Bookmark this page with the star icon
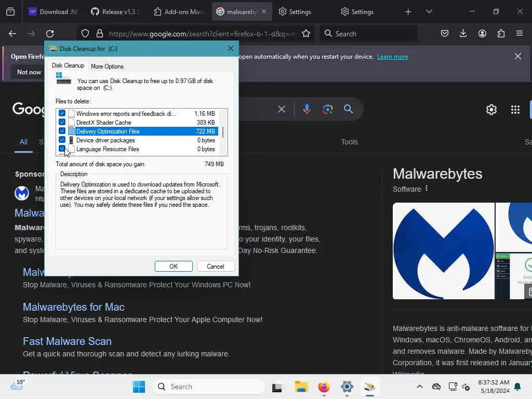 click(x=306, y=33)
